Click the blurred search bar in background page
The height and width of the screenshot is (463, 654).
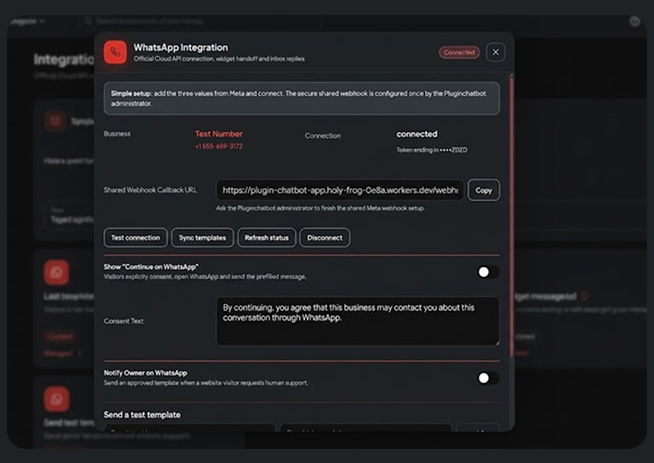click(x=200, y=21)
